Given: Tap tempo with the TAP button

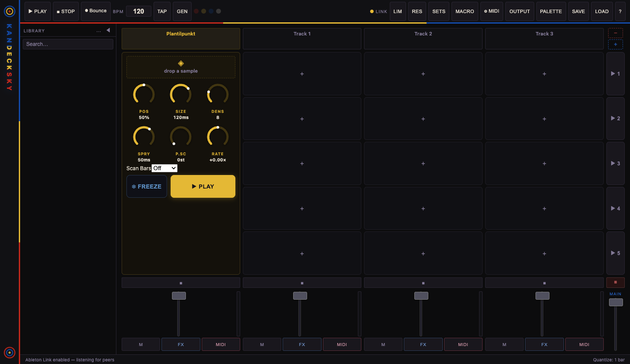Looking at the screenshot, I should click(x=162, y=11).
